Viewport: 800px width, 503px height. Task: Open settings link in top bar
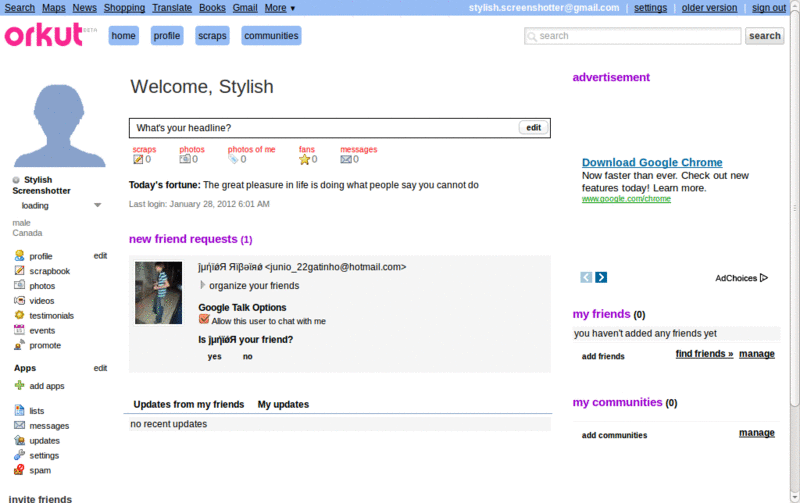[x=651, y=8]
